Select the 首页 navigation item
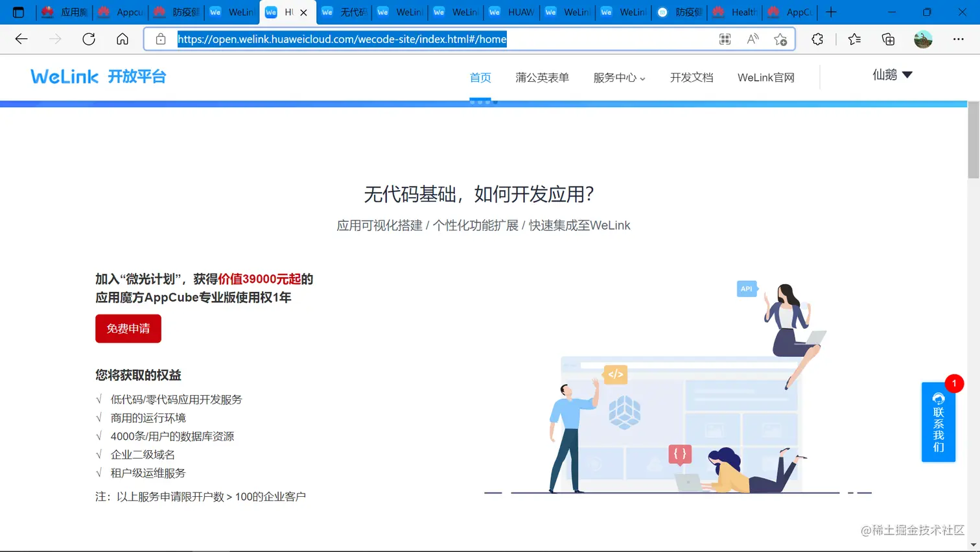 click(x=480, y=77)
